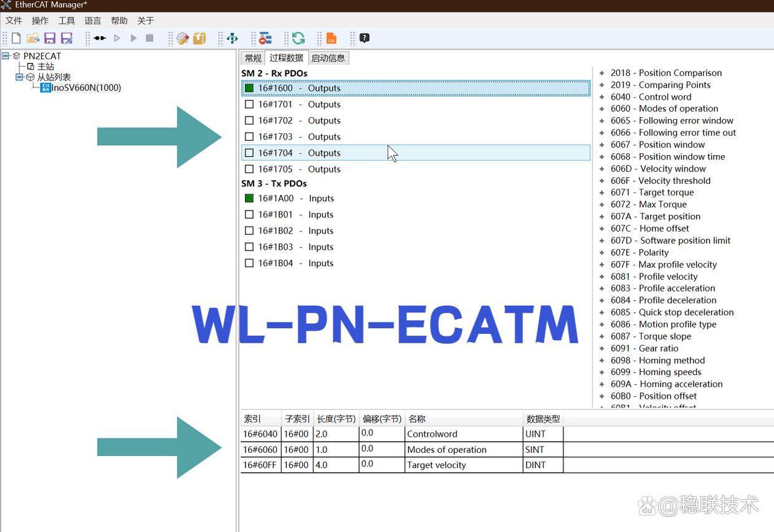Enable the 16#1702 Outputs PDO
Viewport: 774px width, 532px height.
click(249, 121)
